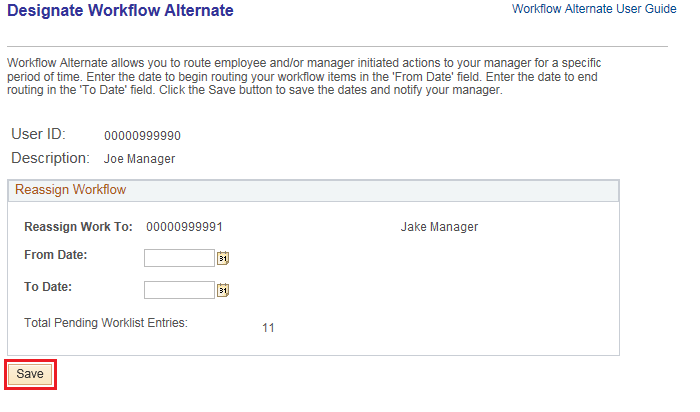Click the User ID value 00000999990
Image resolution: width=700 pixels, height=412 pixels.
(x=142, y=136)
